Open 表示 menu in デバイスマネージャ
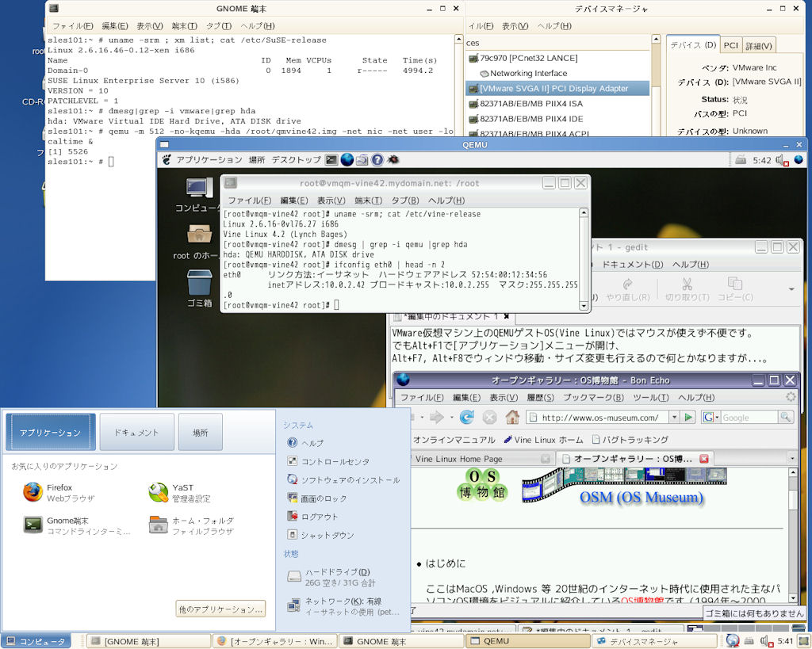The width and height of the screenshot is (812, 649). point(515,26)
